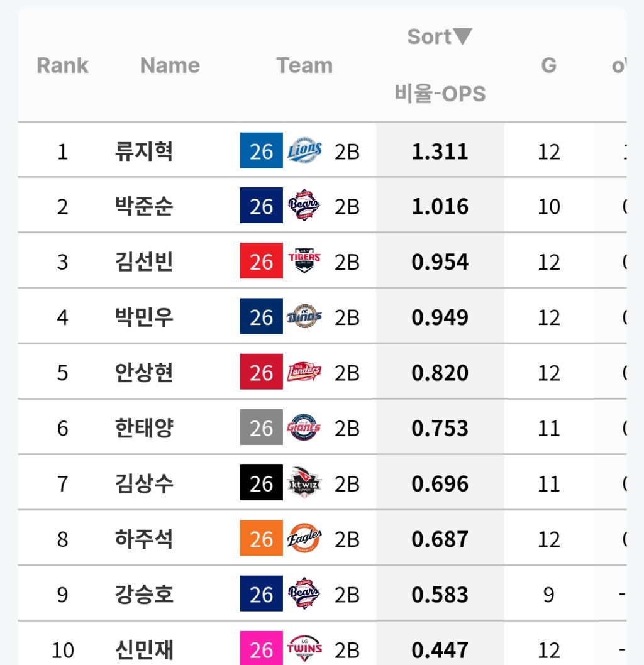Open player 류지혁's profile
Image resolution: width=644 pixels, height=665 pixels.
point(144,151)
